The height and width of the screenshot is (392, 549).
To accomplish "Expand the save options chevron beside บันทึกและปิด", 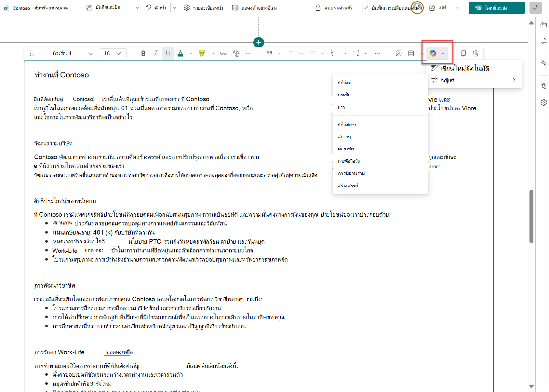I will tap(137, 8).
